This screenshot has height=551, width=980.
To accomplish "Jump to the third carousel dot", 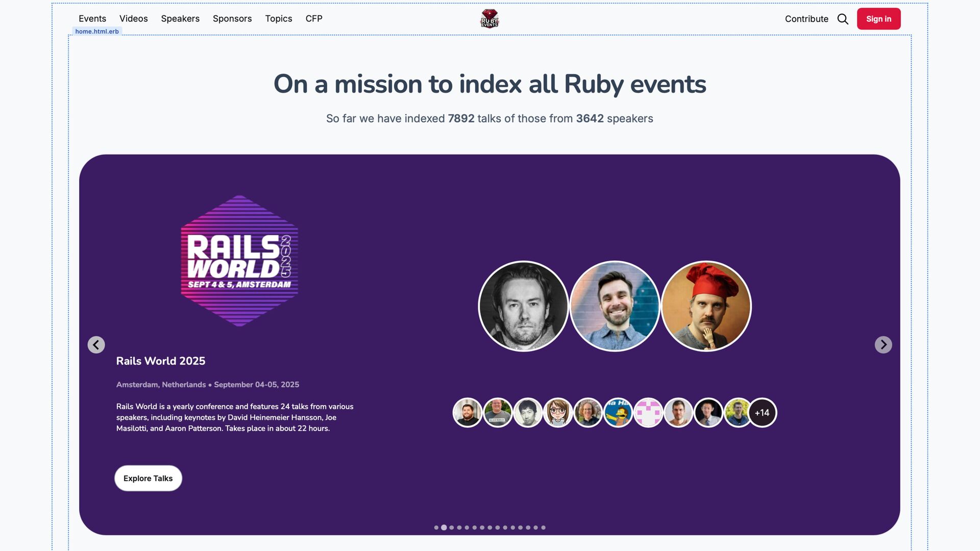I will pos(452,528).
